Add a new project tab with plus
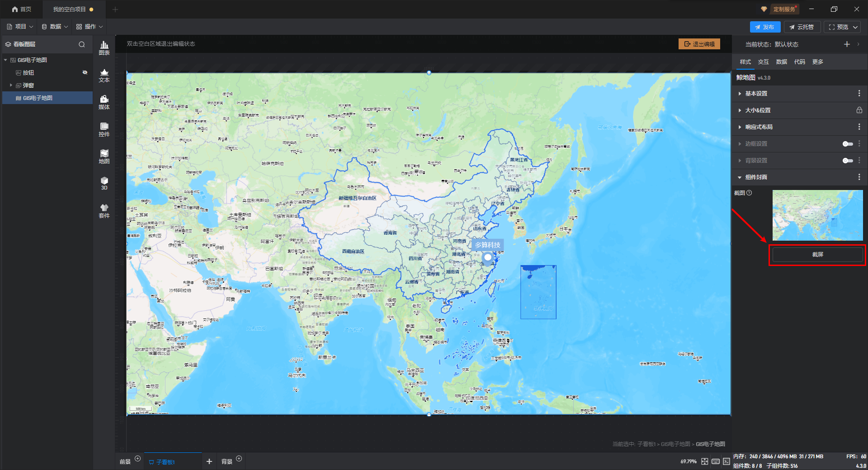Image resolution: width=868 pixels, height=470 pixels. 115,9
